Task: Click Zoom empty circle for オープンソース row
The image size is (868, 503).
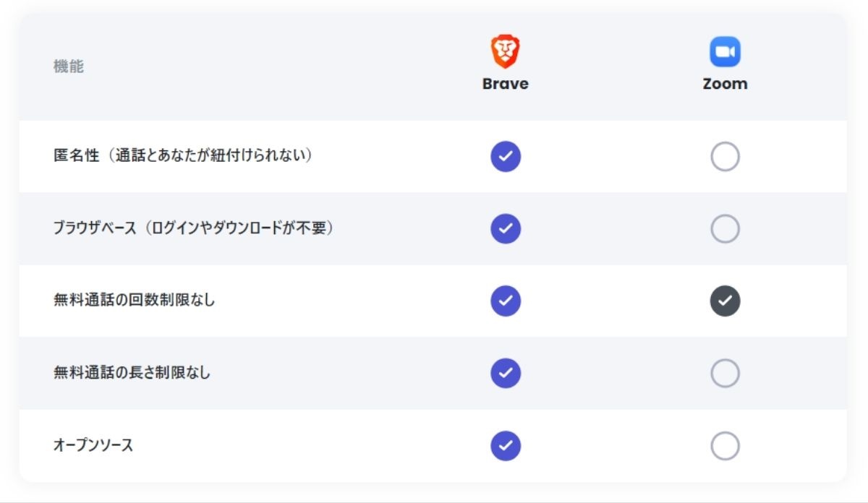Action: pyautogui.click(x=725, y=445)
